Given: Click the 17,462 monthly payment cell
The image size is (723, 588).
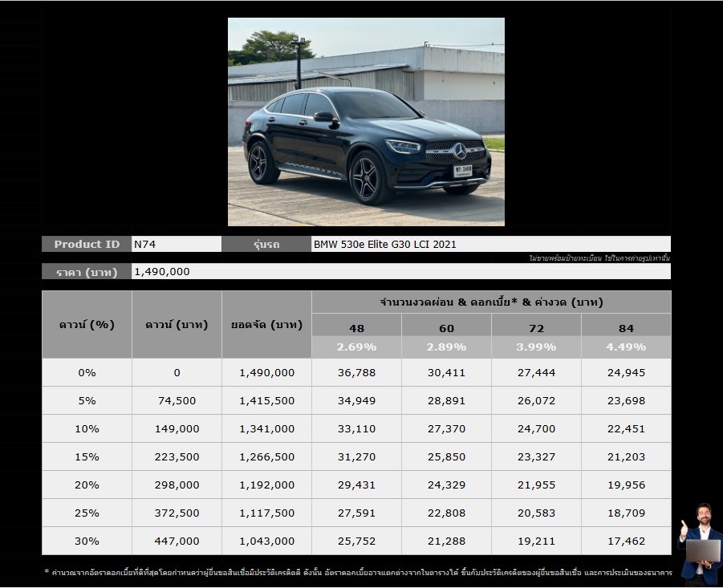Looking at the screenshot, I should point(626,541).
